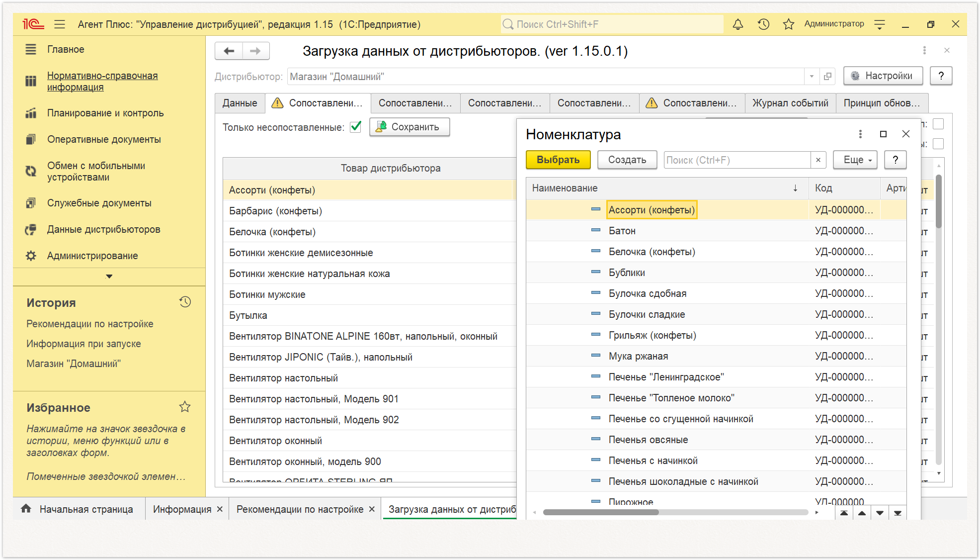Viewport: 980px width, 560px height.
Task: Click the search magnifier icon in title bar
Action: [508, 24]
